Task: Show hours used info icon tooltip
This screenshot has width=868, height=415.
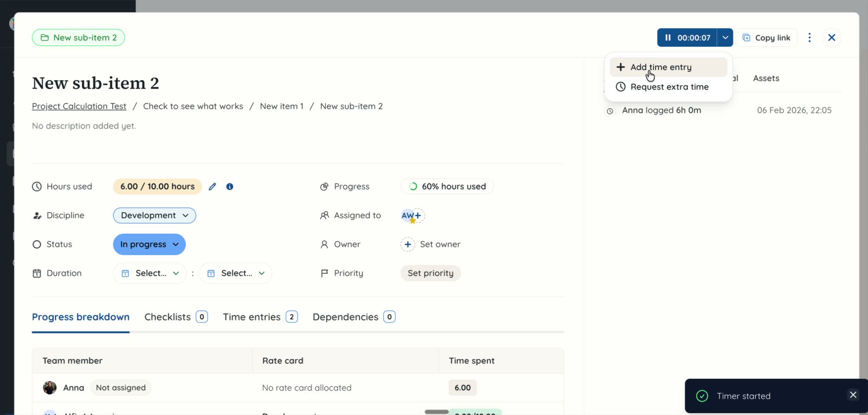Action: [230, 187]
